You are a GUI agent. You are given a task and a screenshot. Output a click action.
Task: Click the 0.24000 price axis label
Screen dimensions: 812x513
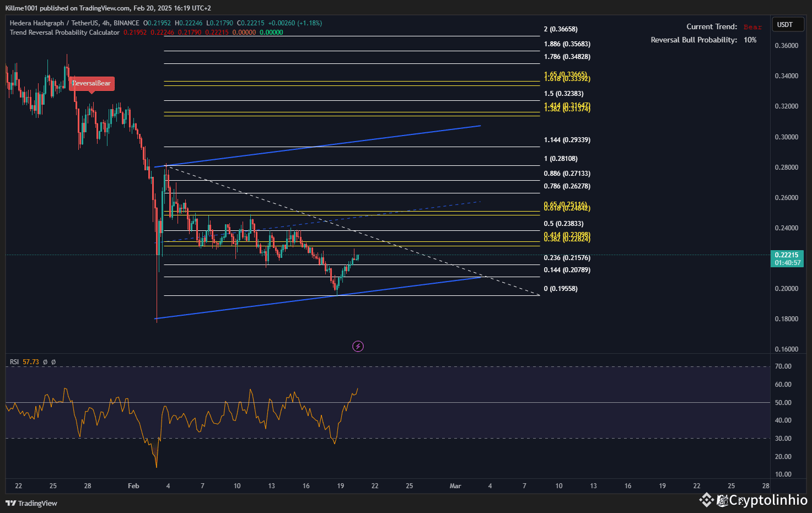click(x=787, y=228)
